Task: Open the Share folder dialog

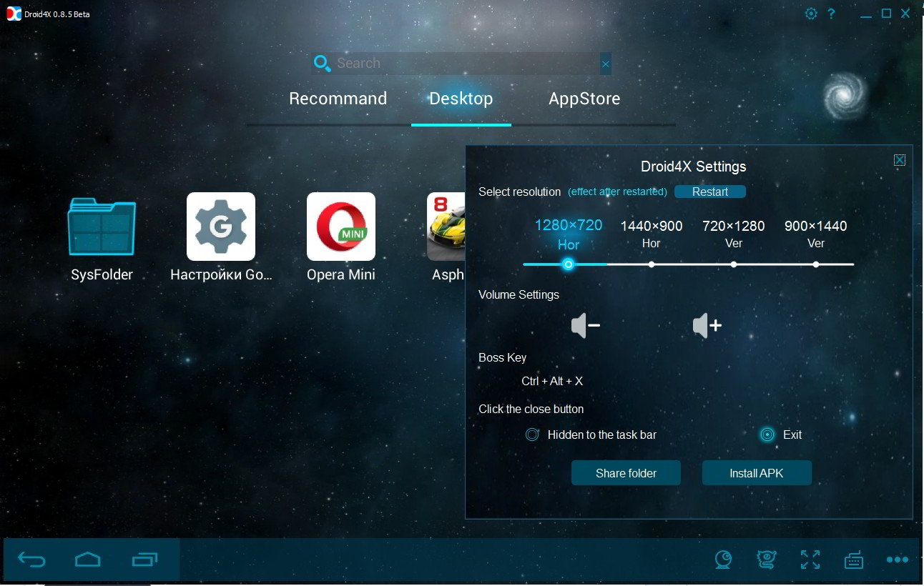Action: 626,472
